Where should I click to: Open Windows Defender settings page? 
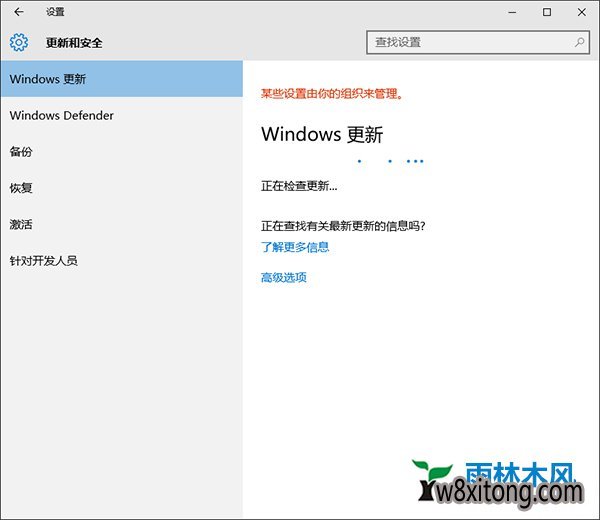click(62, 115)
